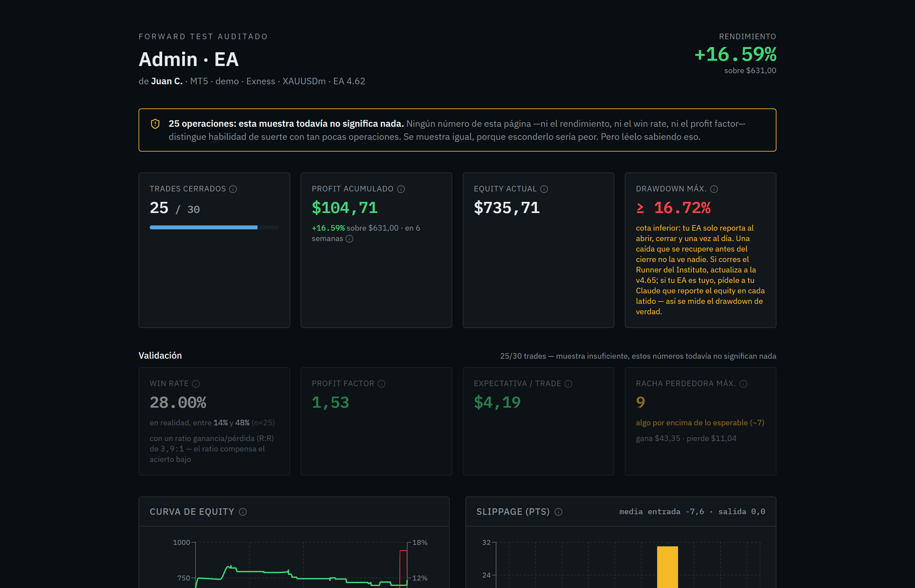
Task: Click the '9' losing streak value
Action: tap(640, 402)
